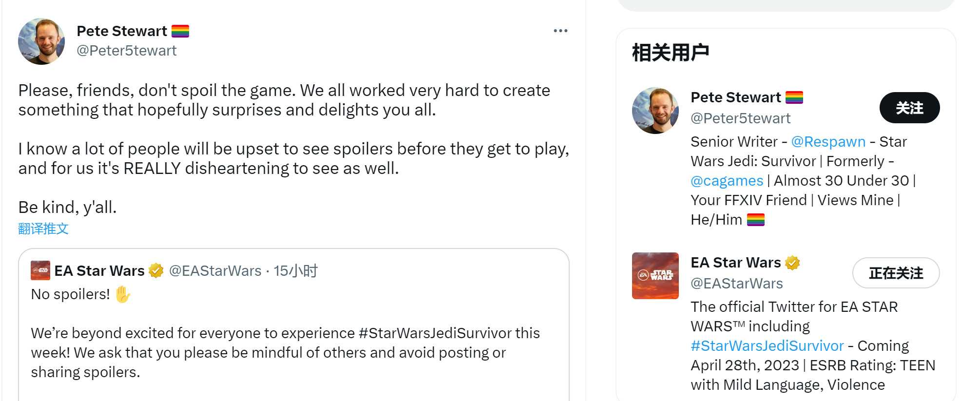The image size is (980, 401).
Task: Click the verified badge in quoted tweet header
Action: (156, 270)
